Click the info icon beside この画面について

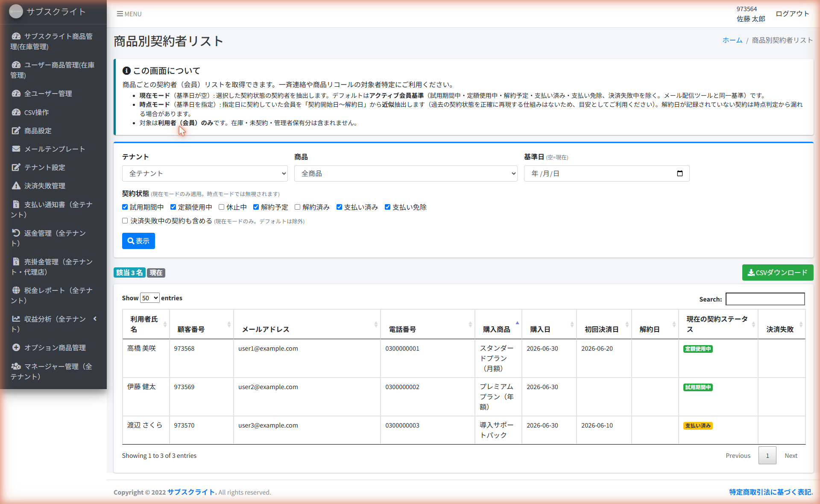(126, 71)
